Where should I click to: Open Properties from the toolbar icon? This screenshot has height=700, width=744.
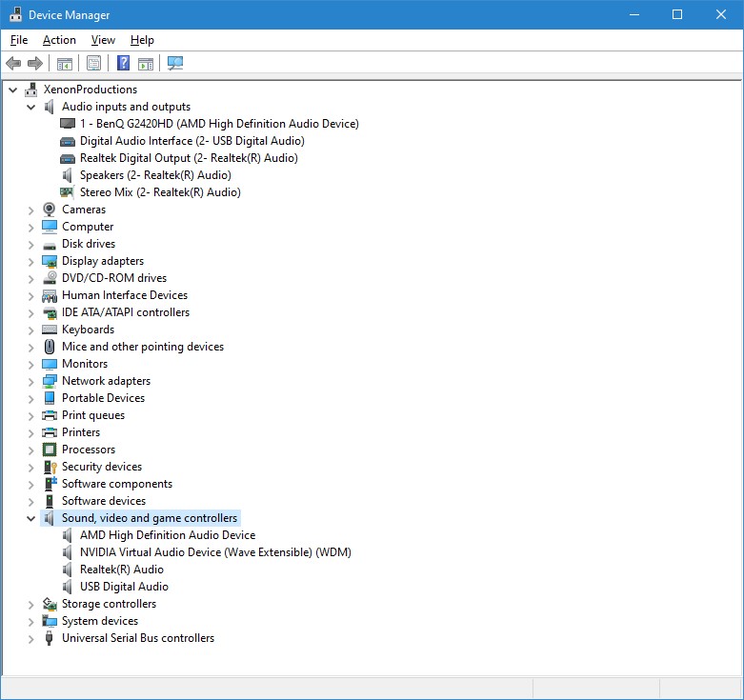click(x=93, y=64)
